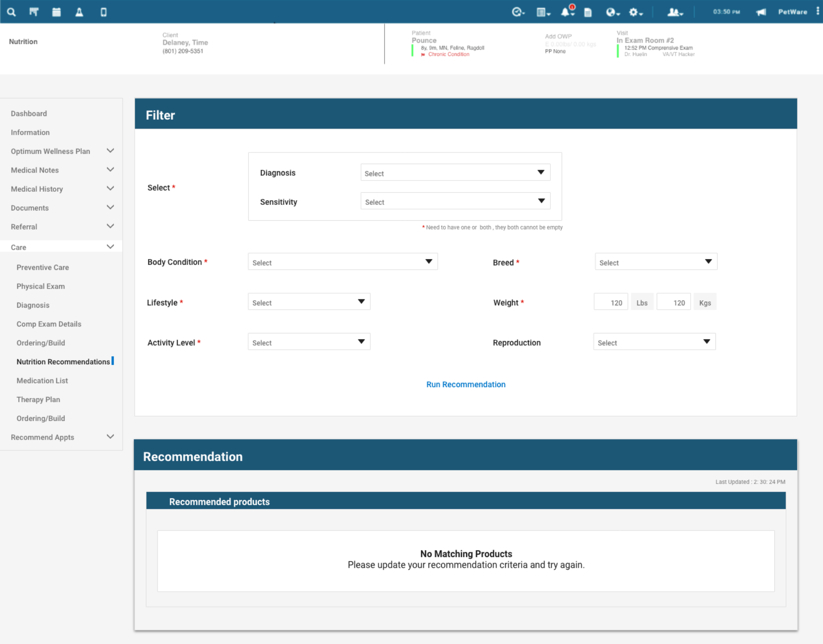Open the search magnifier icon
The image size is (823, 644).
pos(11,12)
